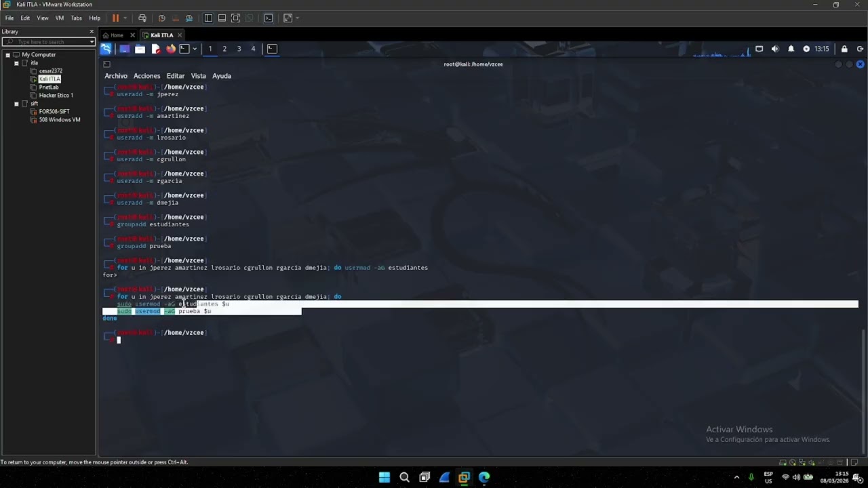Image resolution: width=868 pixels, height=488 pixels.
Task: Open Vista menu in the terminal
Action: point(198,76)
